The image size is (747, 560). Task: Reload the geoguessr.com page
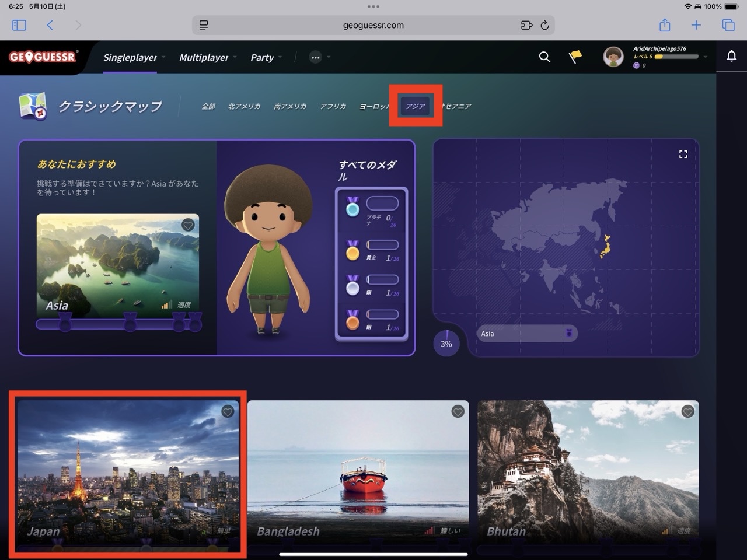click(x=544, y=25)
